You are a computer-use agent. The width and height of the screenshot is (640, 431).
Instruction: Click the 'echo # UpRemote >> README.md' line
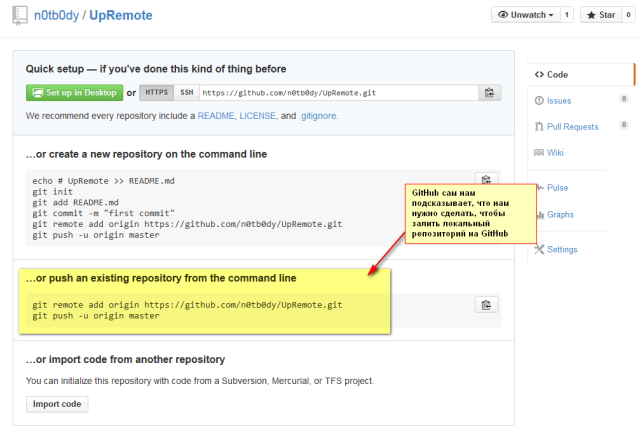(x=103, y=181)
